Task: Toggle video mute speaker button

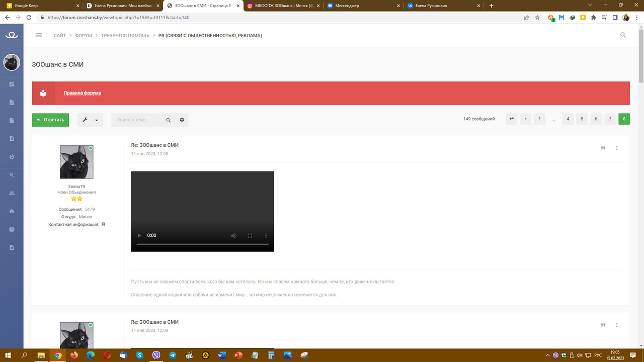Action: pyautogui.click(x=233, y=235)
